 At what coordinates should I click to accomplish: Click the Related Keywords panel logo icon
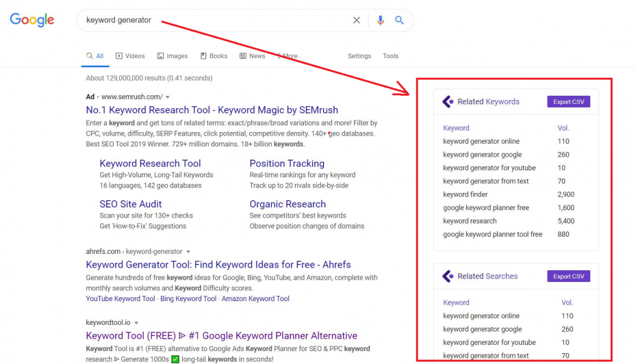[448, 102]
